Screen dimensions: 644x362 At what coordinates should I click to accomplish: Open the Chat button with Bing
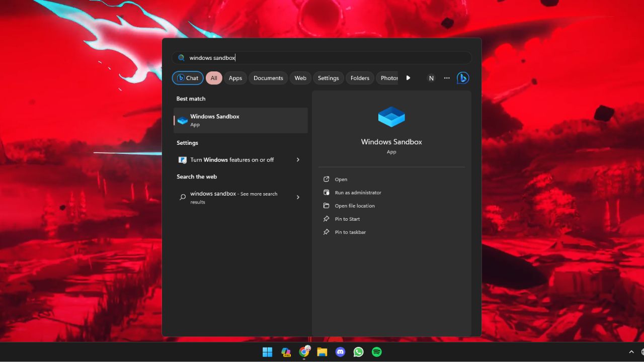188,78
